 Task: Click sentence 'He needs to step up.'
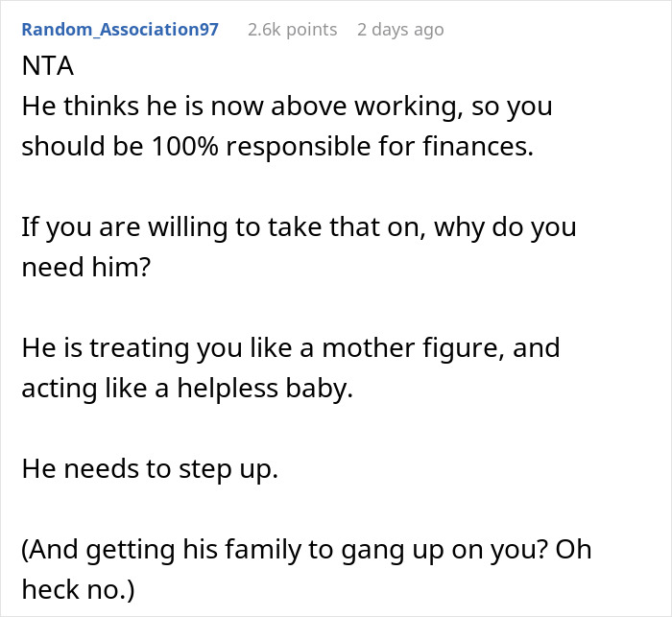[147, 470]
